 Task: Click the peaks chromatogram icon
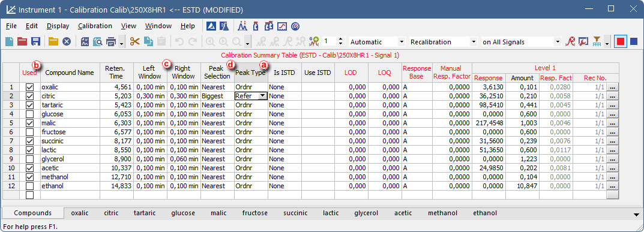[x=242, y=26]
